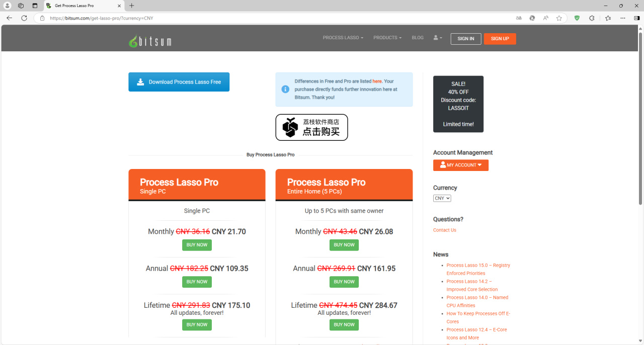Select the Get Process Lasso Pro tab
The height and width of the screenshot is (345, 644).
pyautogui.click(x=83, y=6)
